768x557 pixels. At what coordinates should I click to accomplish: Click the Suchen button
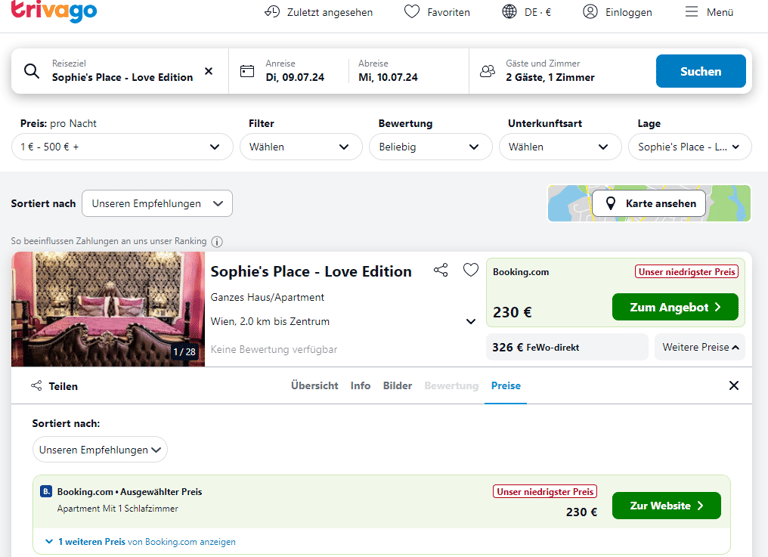(700, 71)
